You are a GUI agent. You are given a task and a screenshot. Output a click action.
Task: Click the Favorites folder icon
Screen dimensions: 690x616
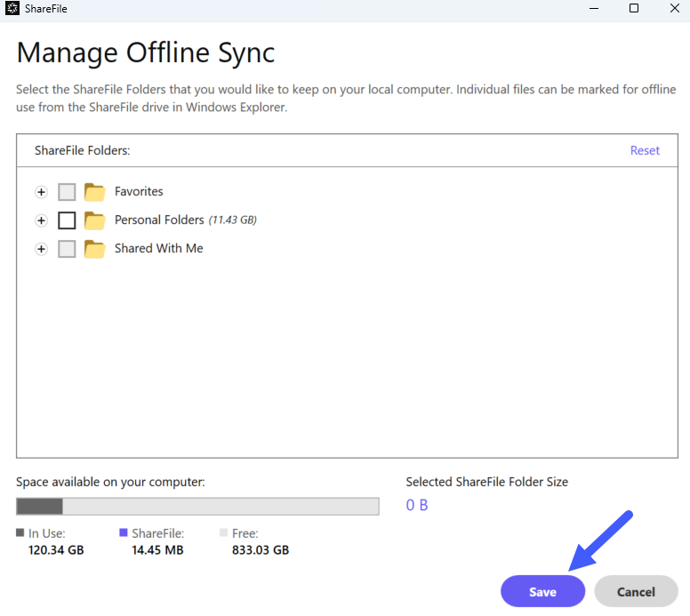pos(94,192)
